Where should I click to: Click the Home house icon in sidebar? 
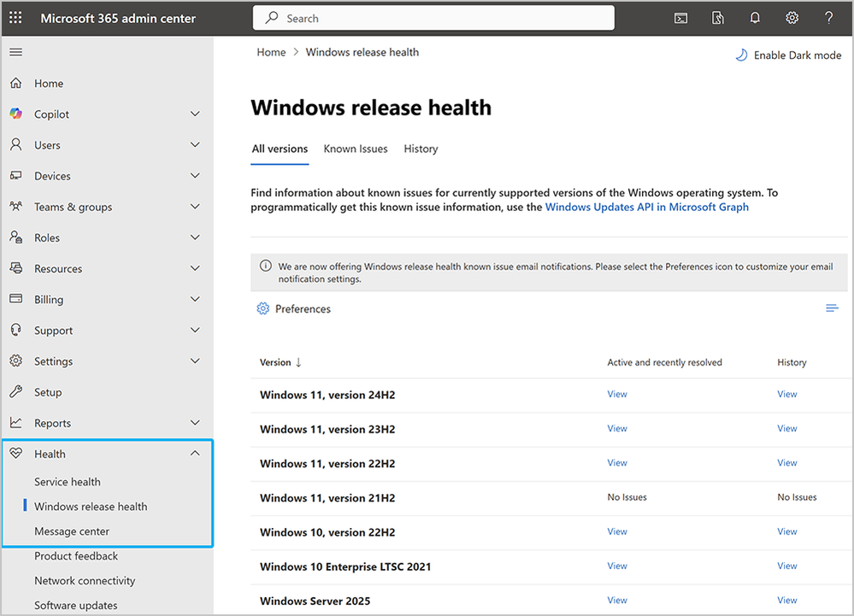click(16, 83)
